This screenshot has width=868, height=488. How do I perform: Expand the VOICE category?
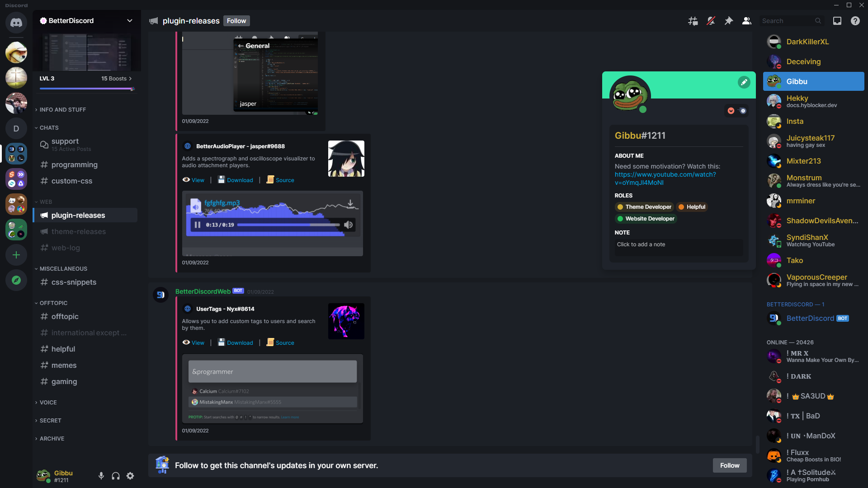point(47,402)
